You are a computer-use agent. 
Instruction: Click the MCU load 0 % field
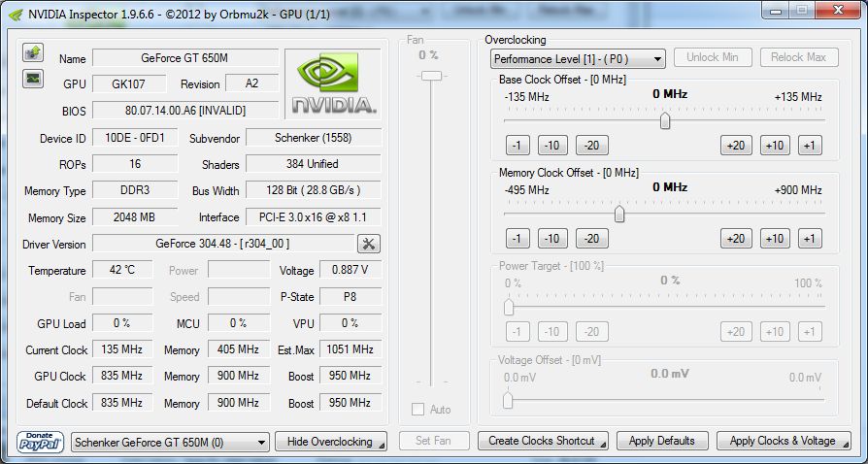pyautogui.click(x=239, y=323)
